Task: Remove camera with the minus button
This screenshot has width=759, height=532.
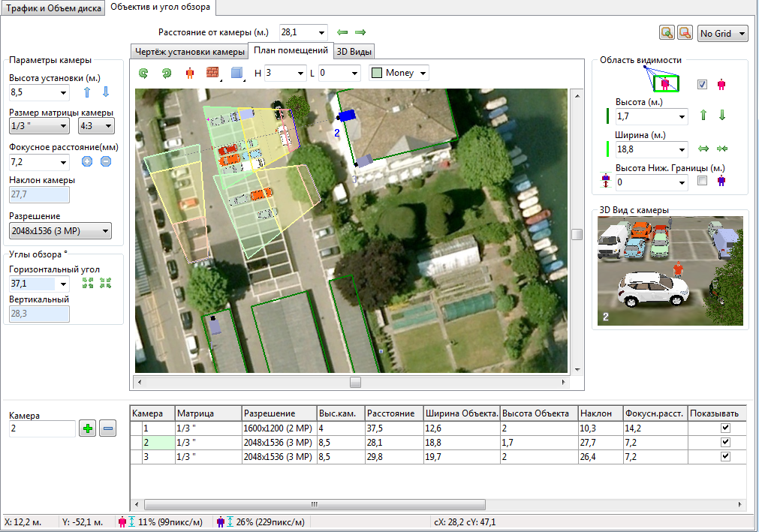Action: (108, 428)
